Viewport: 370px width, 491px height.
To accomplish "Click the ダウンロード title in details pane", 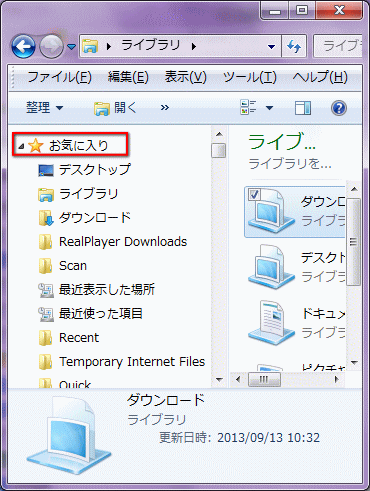I will (166, 400).
